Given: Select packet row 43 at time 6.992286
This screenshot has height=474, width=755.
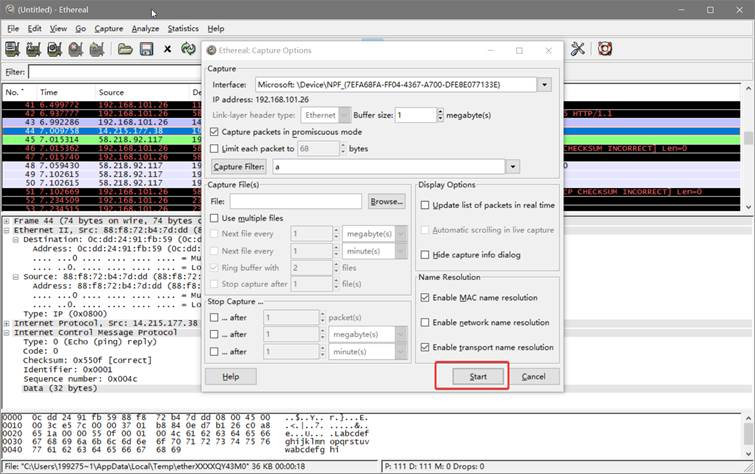Looking at the screenshot, I should point(371,122).
